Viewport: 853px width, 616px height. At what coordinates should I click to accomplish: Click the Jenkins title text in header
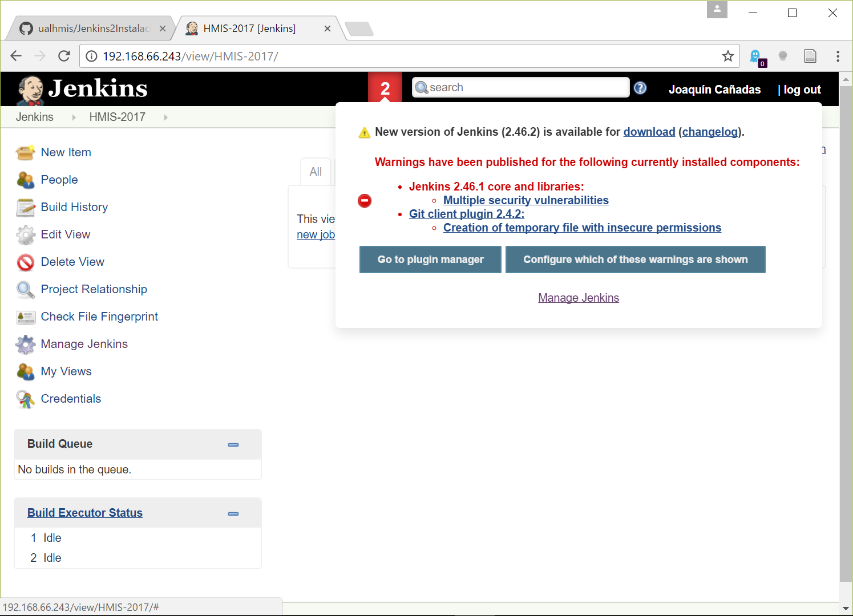pyautogui.click(x=98, y=88)
